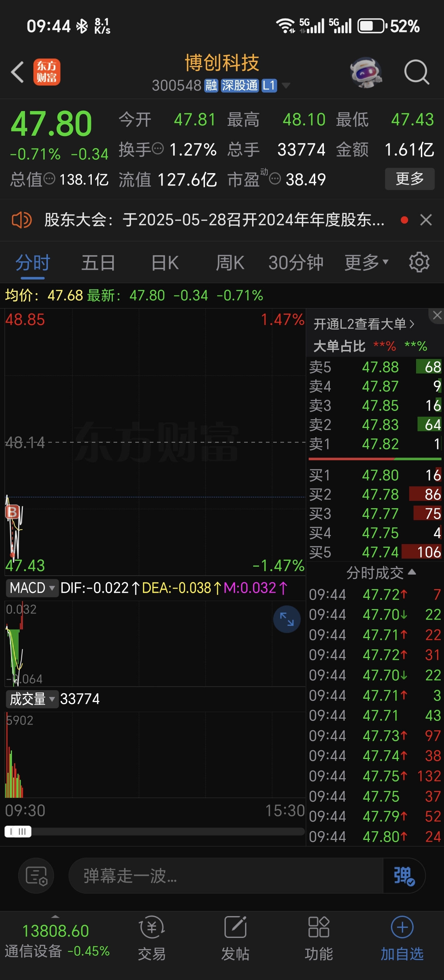Select 买4 price 47.75 row
The image size is (444, 980).
[x=375, y=532]
